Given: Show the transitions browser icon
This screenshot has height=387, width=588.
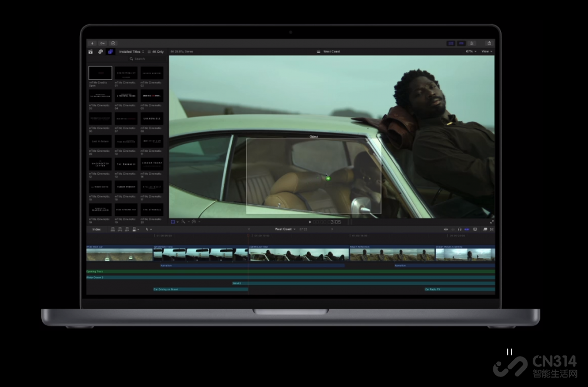Looking at the screenshot, I should coord(492,229).
